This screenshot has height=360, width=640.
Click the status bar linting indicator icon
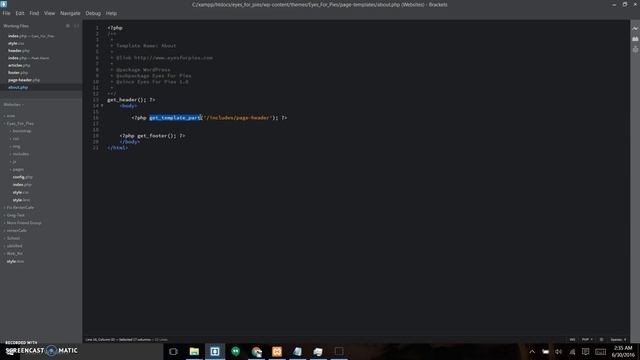click(601, 340)
